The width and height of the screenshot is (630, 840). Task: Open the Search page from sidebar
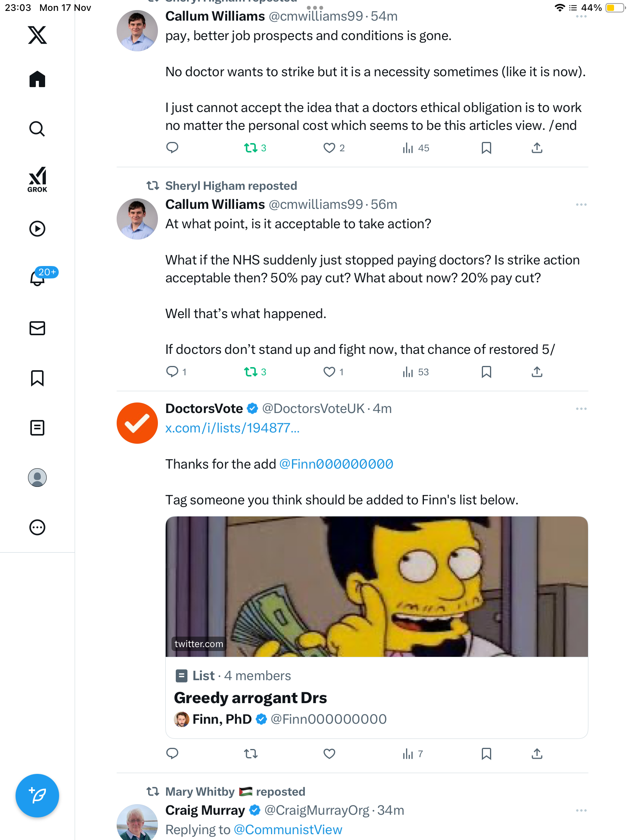pos(37,129)
